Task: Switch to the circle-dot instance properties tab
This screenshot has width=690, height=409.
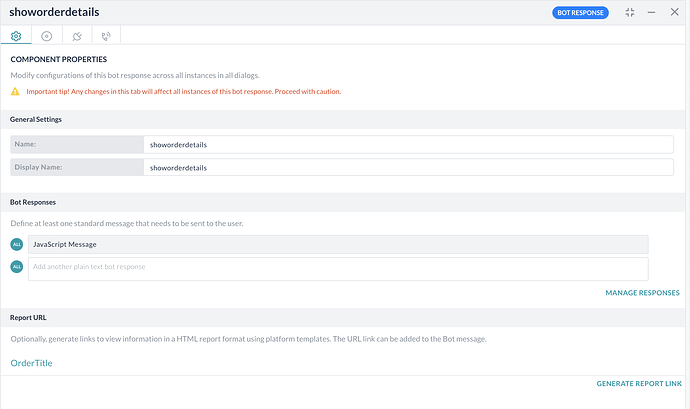Action: pyautogui.click(x=46, y=36)
